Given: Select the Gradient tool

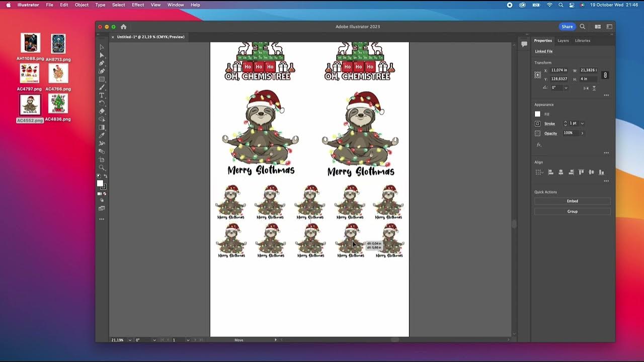Looking at the screenshot, I should click(x=102, y=127).
